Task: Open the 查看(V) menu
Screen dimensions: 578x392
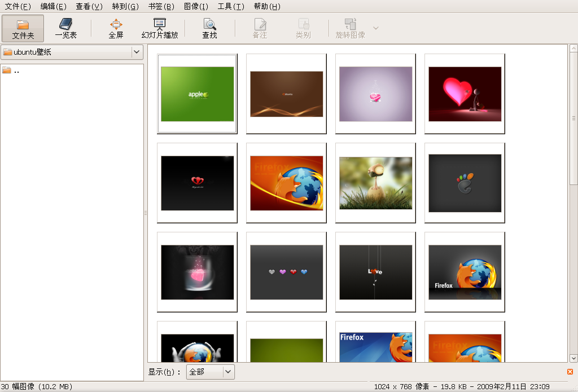Action: pyautogui.click(x=89, y=6)
